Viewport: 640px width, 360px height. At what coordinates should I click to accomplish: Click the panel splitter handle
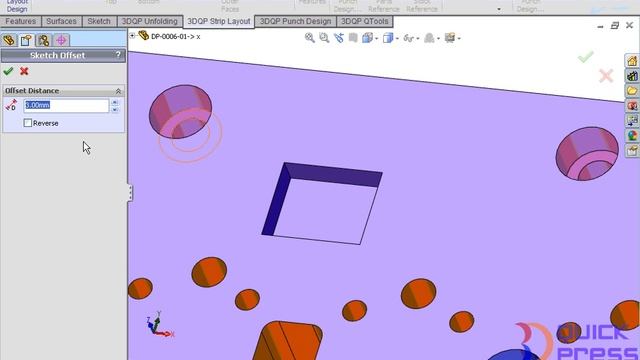click(x=130, y=193)
